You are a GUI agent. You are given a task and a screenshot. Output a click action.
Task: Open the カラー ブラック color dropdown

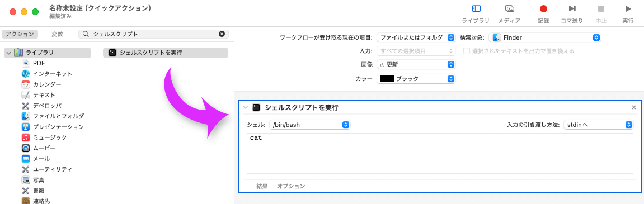coord(416,79)
